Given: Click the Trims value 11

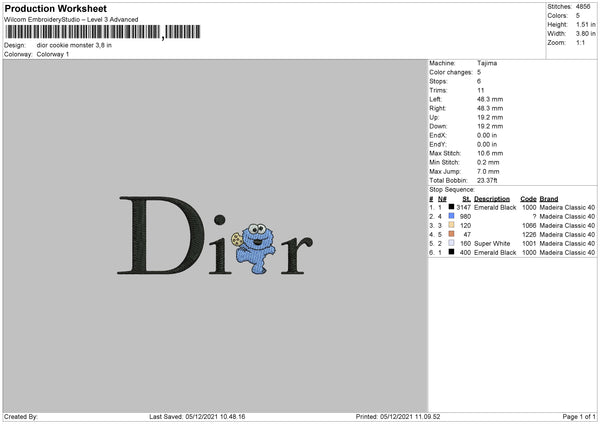Looking at the screenshot, I should pos(481,90).
